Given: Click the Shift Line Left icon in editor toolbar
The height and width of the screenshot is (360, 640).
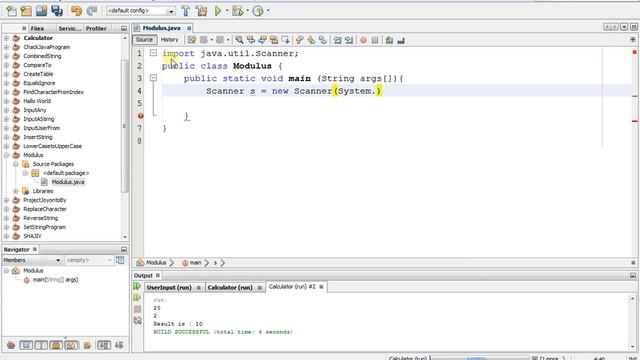Looking at the screenshot, I should coord(337,40).
